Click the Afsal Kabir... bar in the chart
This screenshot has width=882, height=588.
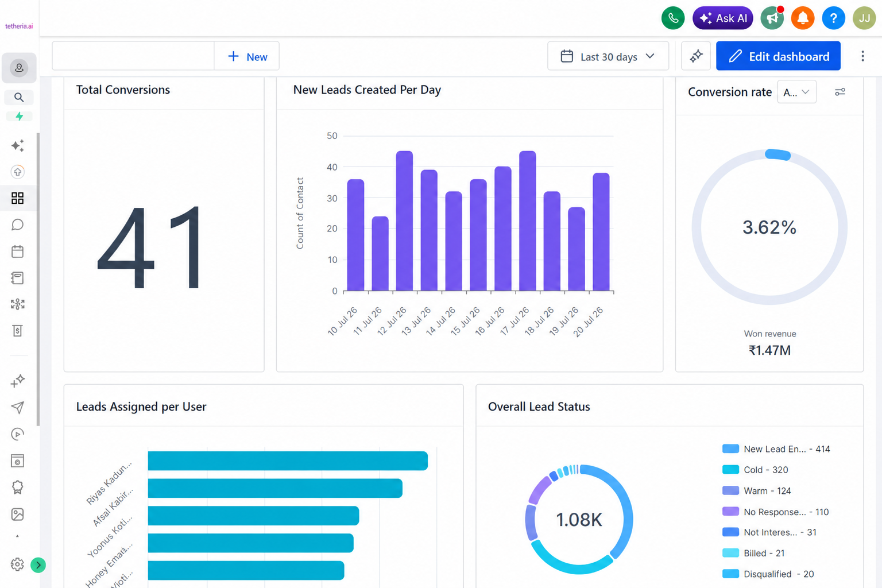coord(275,488)
